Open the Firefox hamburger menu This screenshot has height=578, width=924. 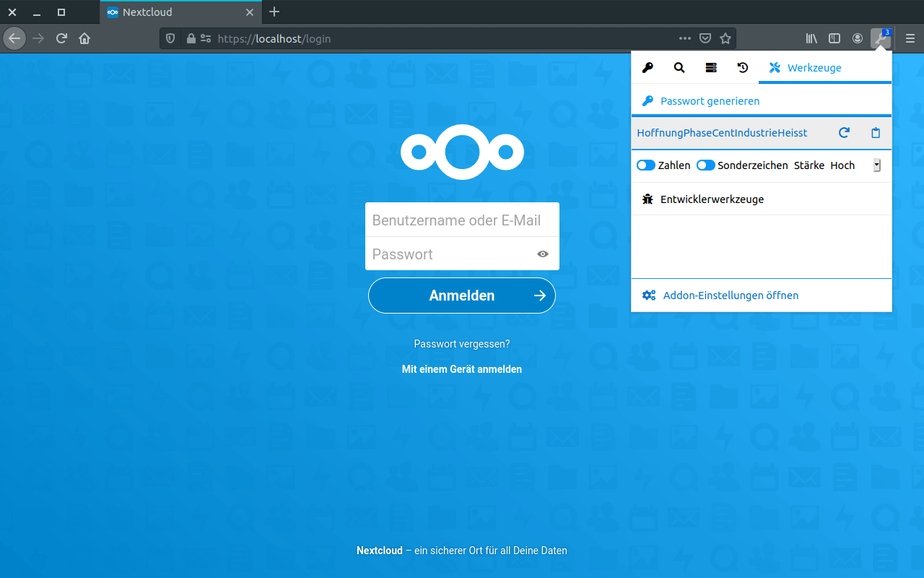(911, 38)
